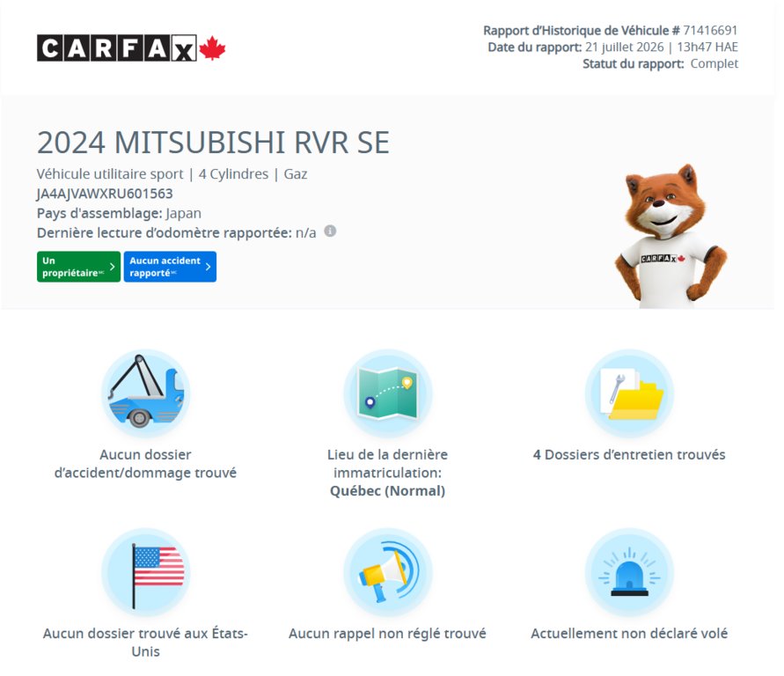Click report number 71416691

coord(710,31)
